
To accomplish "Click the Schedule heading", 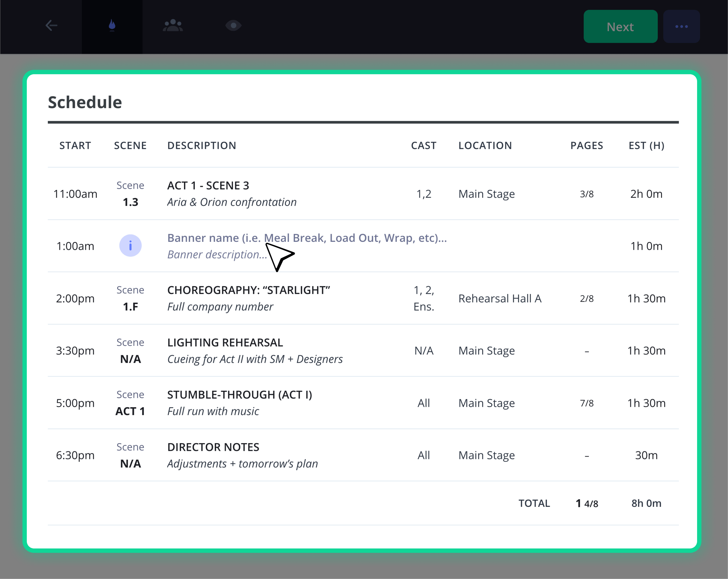I will [85, 102].
